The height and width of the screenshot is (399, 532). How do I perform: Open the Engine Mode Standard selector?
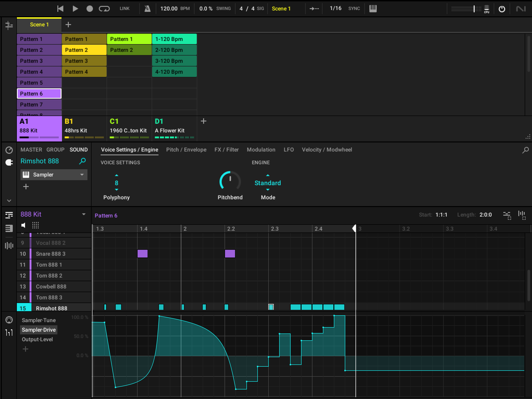[x=267, y=183]
